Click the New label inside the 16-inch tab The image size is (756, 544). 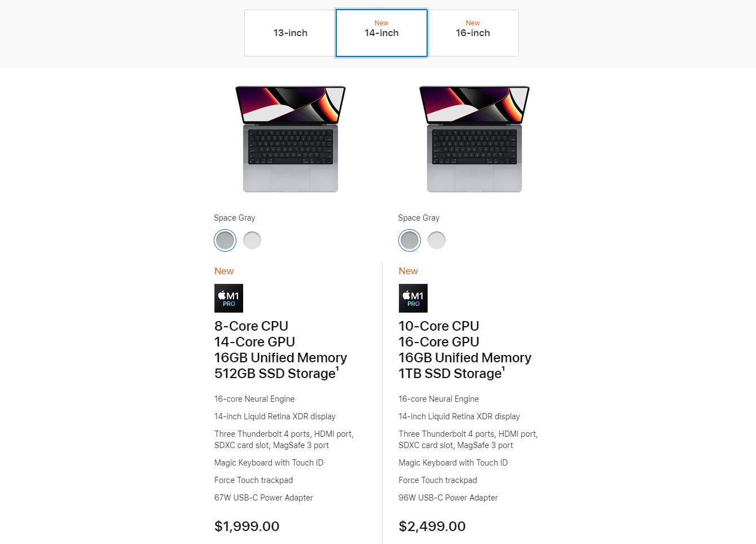tap(473, 23)
